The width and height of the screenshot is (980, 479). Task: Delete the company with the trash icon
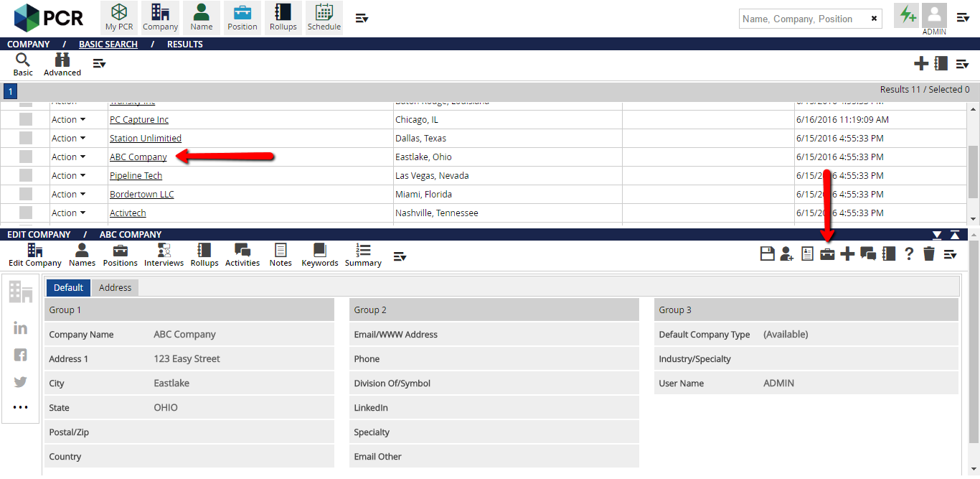[929, 254]
